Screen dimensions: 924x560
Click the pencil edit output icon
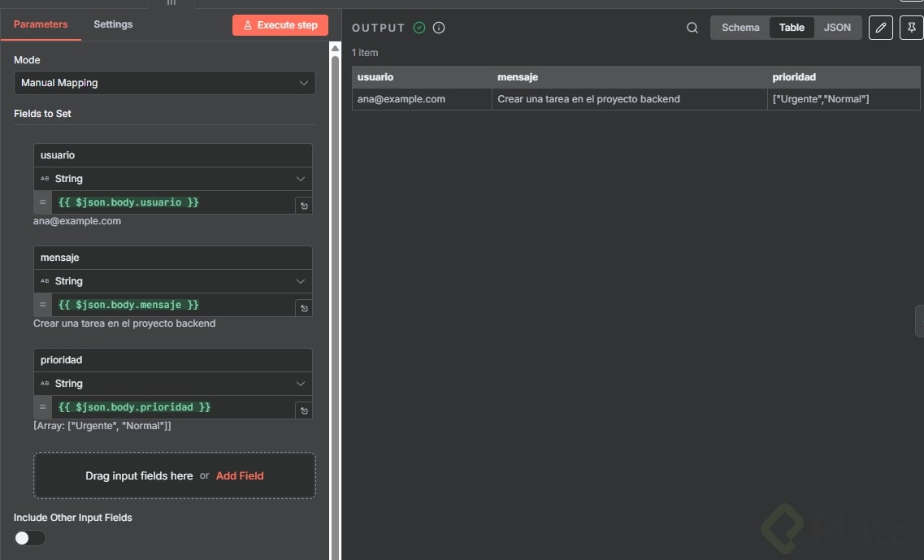[880, 28]
